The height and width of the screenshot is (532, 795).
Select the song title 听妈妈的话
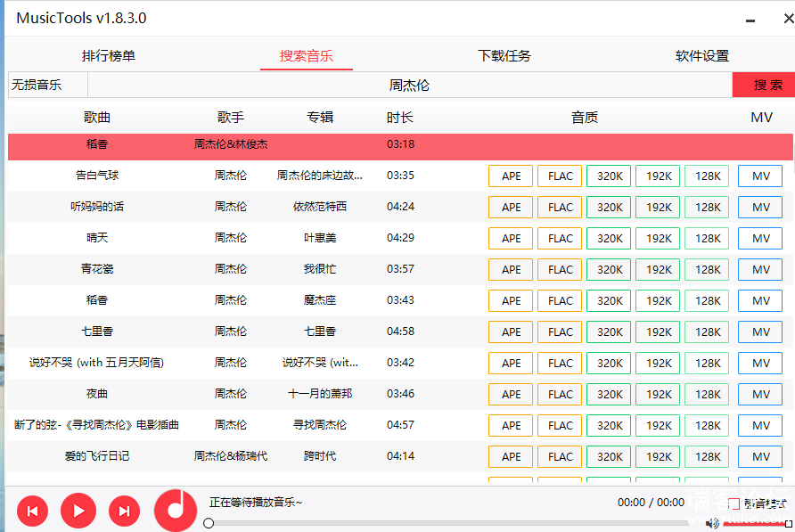[97, 207]
